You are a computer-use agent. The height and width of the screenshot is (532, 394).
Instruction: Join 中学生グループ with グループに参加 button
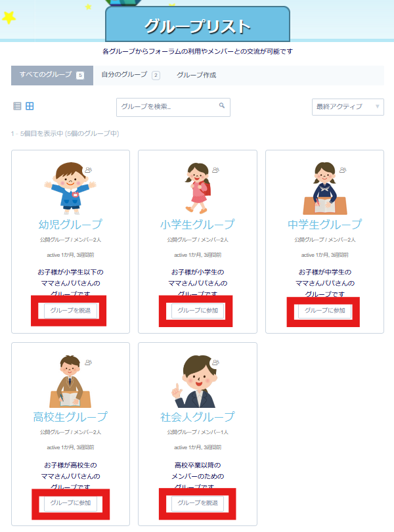pyautogui.click(x=325, y=311)
